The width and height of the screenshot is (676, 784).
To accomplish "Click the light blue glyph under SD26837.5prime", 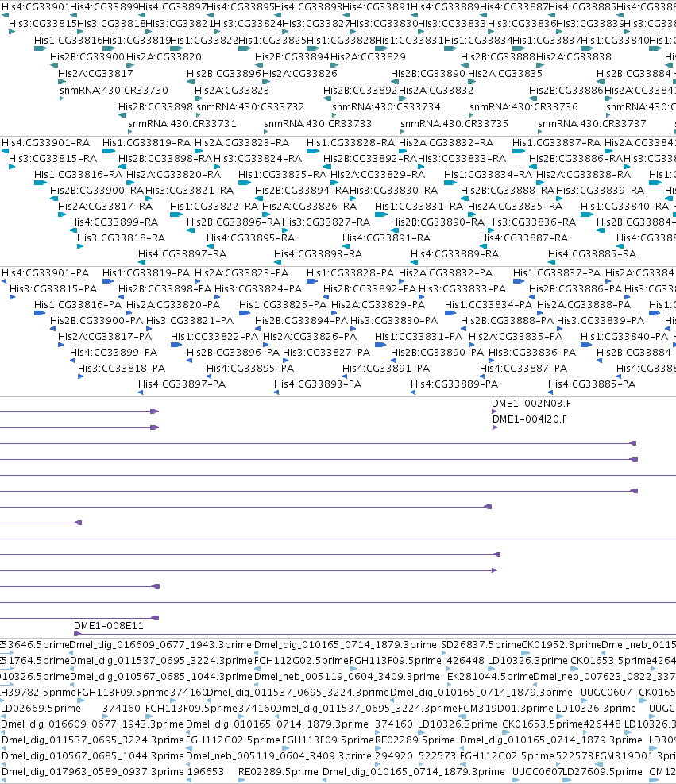I will (443, 653).
